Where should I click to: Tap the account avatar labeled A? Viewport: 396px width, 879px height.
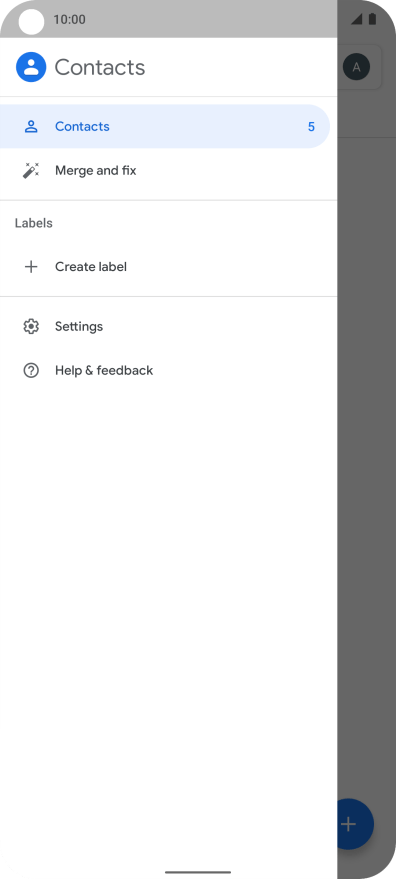pos(356,68)
